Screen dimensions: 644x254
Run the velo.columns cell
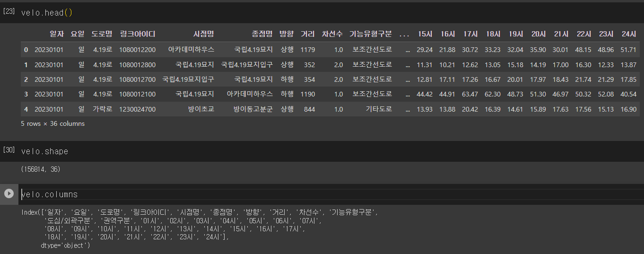point(9,193)
